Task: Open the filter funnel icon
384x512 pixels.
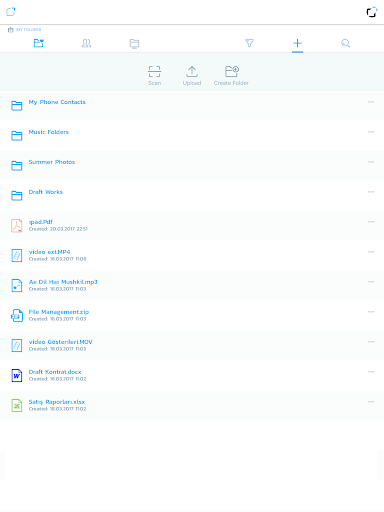Action: pyautogui.click(x=249, y=43)
